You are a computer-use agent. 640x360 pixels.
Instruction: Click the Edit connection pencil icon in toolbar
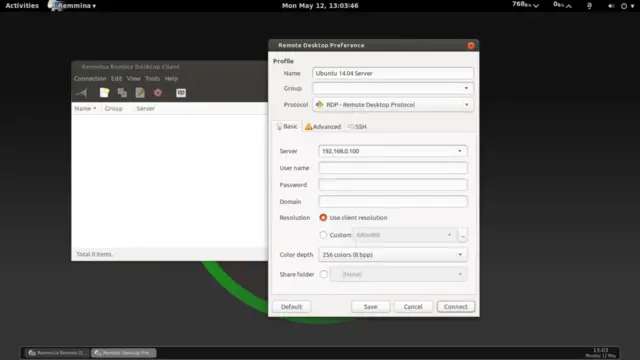pos(140,93)
